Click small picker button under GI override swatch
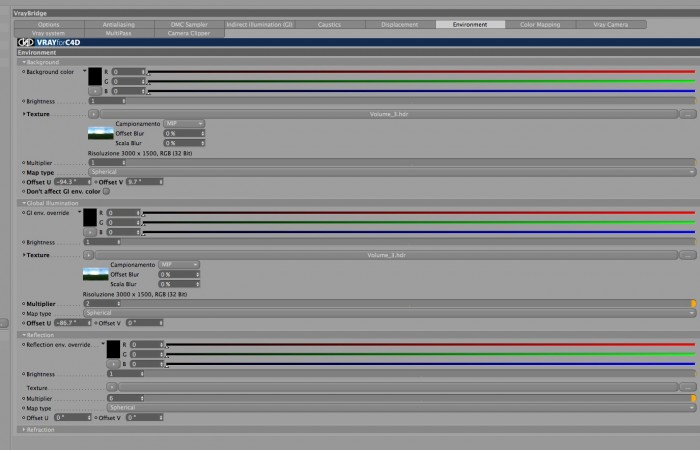 click(x=90, y=232)
